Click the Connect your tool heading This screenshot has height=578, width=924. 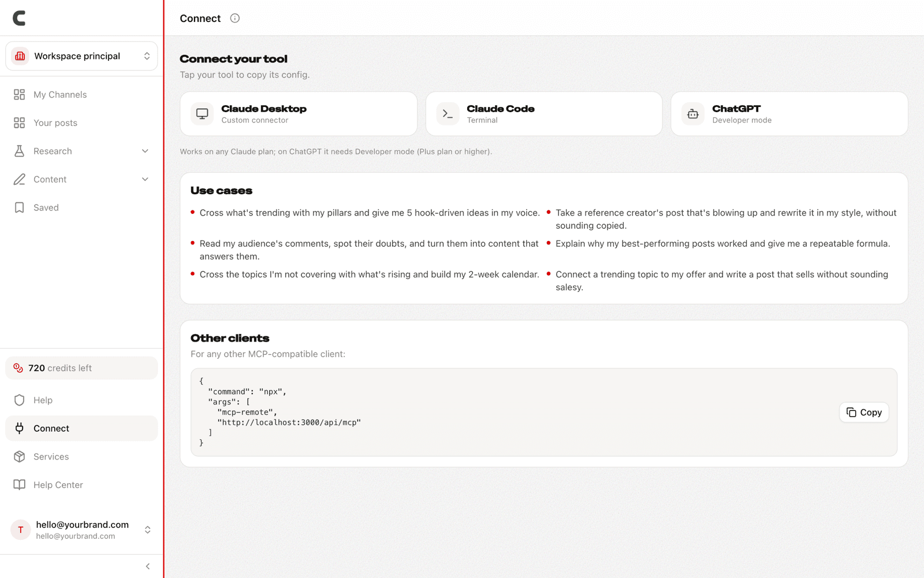(x=233, y=59)
